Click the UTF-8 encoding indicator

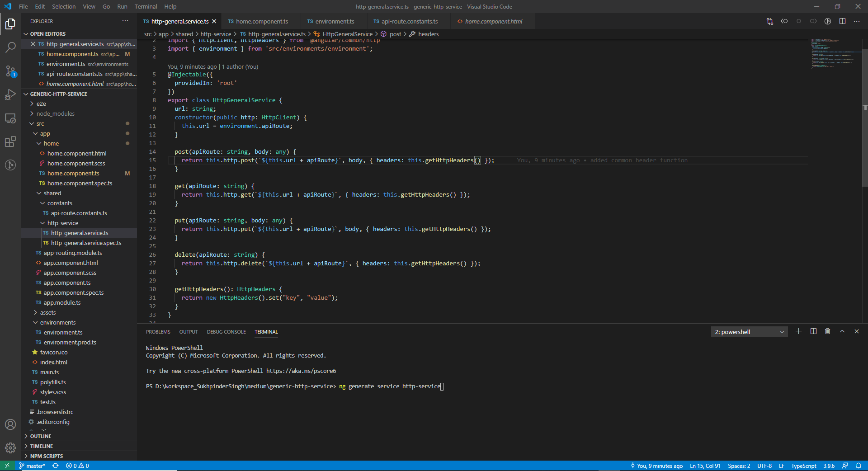[x=764, y=466]
